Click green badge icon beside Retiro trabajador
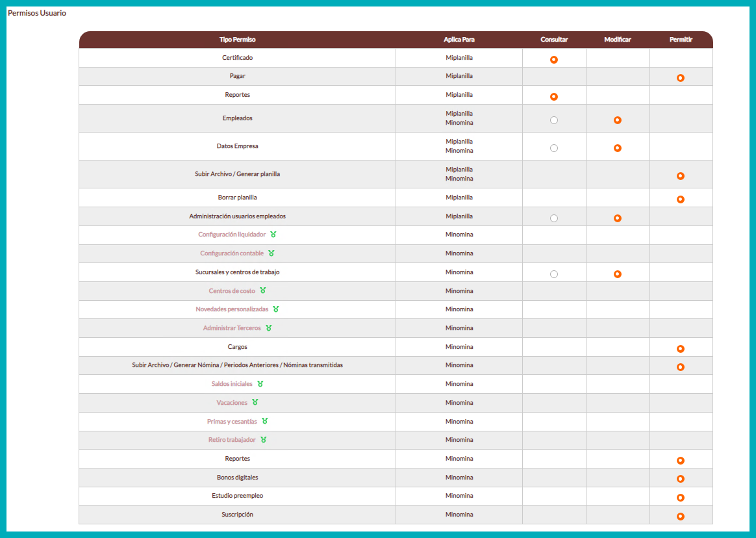 click(x=264, y=440)
